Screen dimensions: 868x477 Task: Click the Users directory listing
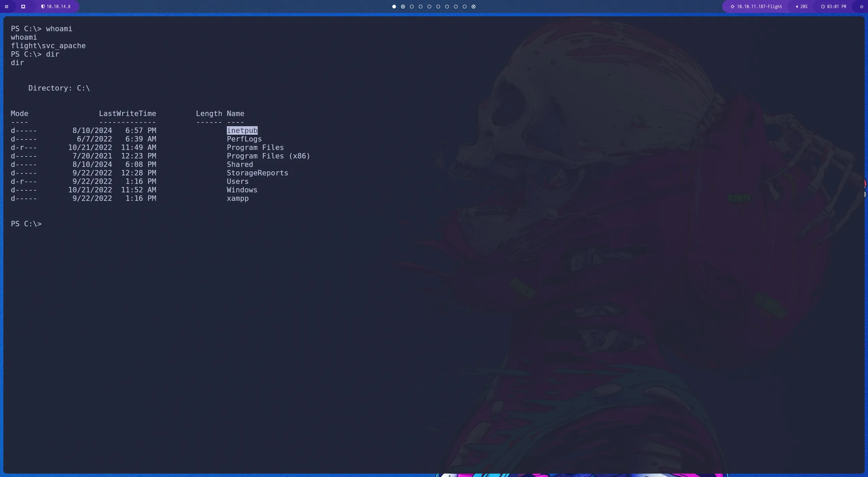tap(237, 182)
